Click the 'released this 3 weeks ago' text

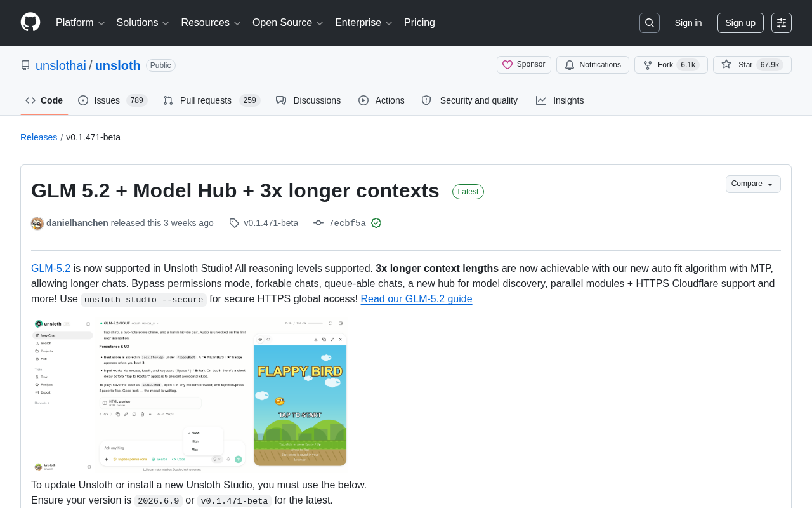click(162, 223)
